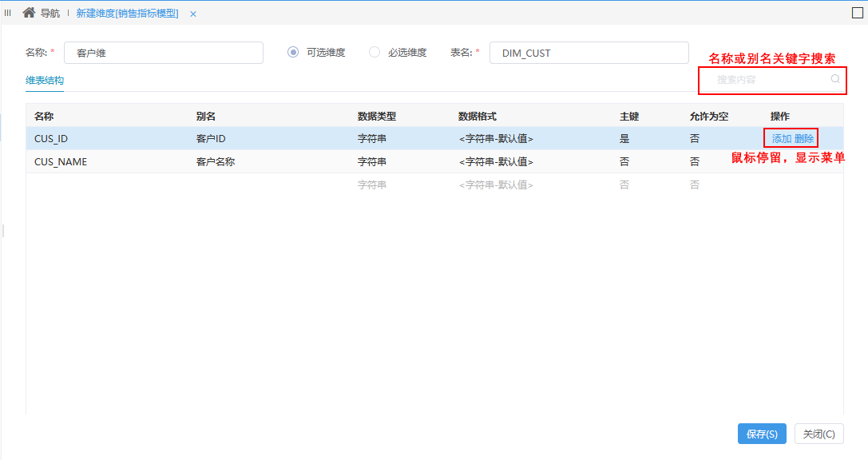Open the home navigation icon
Image resolution: width=868 pixels, height=460 pixels.
29,12
